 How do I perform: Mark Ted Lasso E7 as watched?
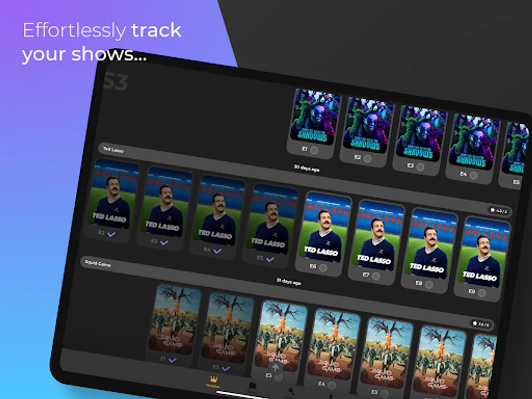coord(376,276)
